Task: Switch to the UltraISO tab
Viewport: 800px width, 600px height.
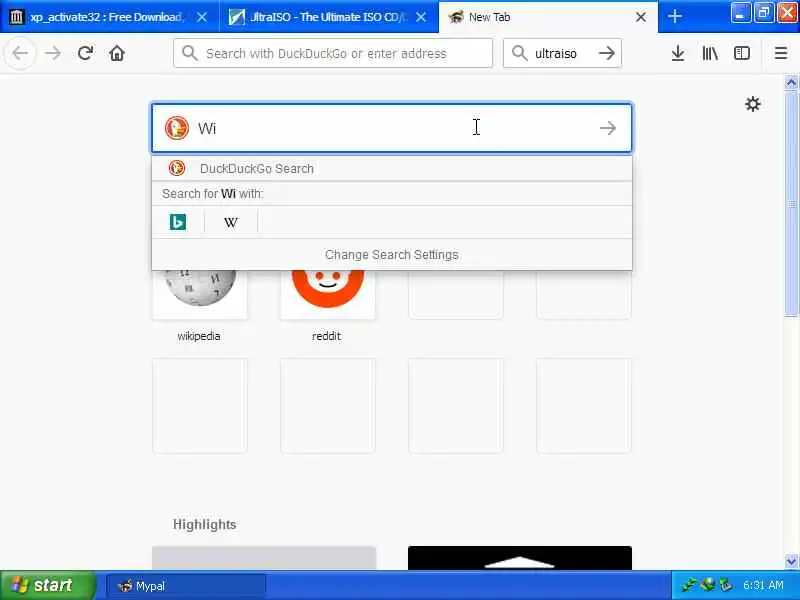Action: (329, 17)
